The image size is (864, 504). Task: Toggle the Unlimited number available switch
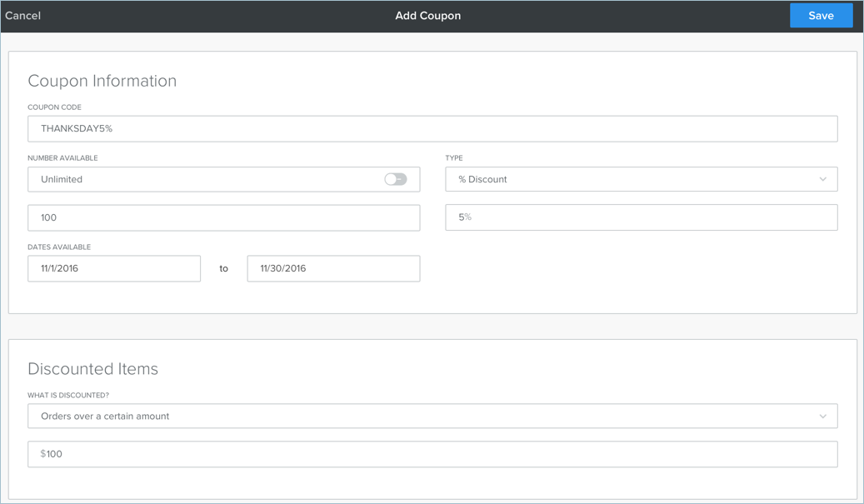click(395, 179)
